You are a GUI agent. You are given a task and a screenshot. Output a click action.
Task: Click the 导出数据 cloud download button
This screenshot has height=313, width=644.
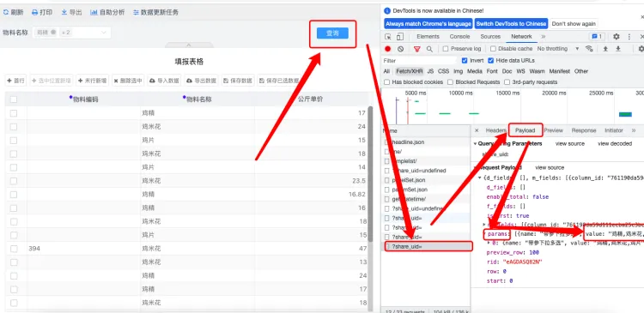click(201, 81)
